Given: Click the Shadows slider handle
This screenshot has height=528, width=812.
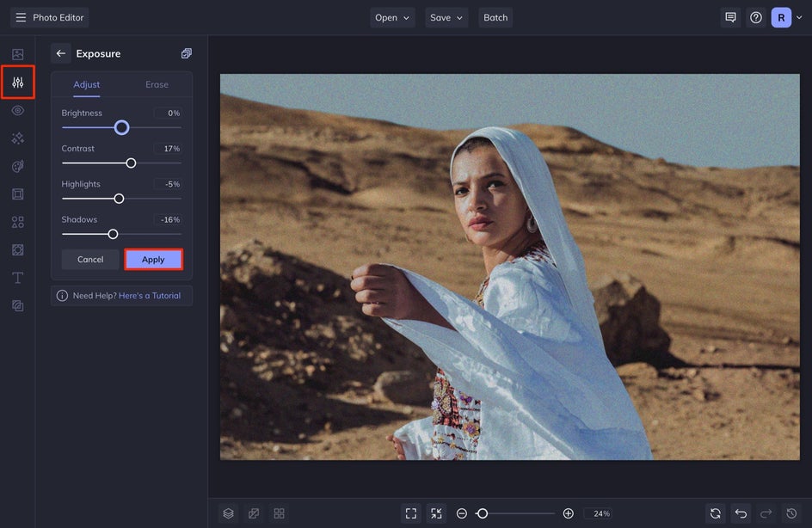Looking at the screenshot, I should point(113,235).
